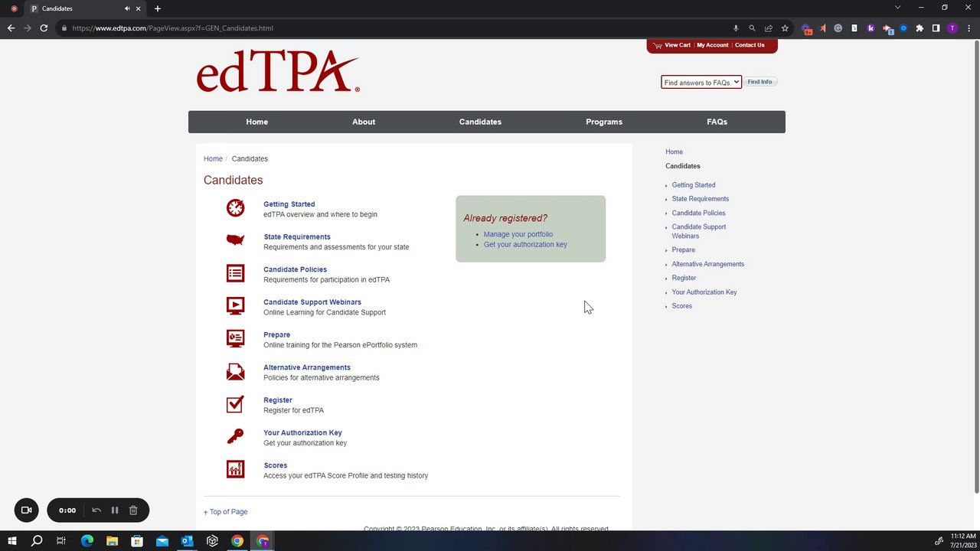Screen dimensions: 980x551
Task: Click the shopping cart icon beside View Cart
Action: [657, 45]
